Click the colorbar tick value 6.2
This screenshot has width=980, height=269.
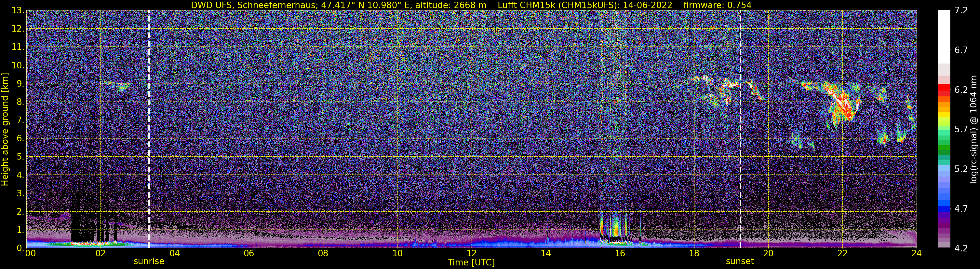(x=961, y=90)
